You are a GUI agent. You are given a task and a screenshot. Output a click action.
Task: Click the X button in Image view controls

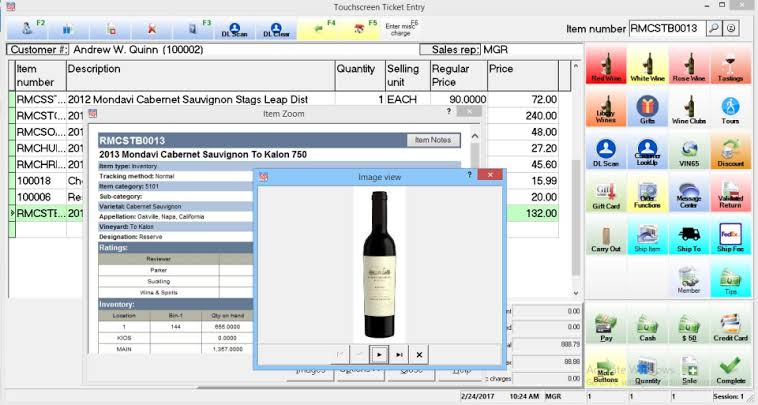419,355
